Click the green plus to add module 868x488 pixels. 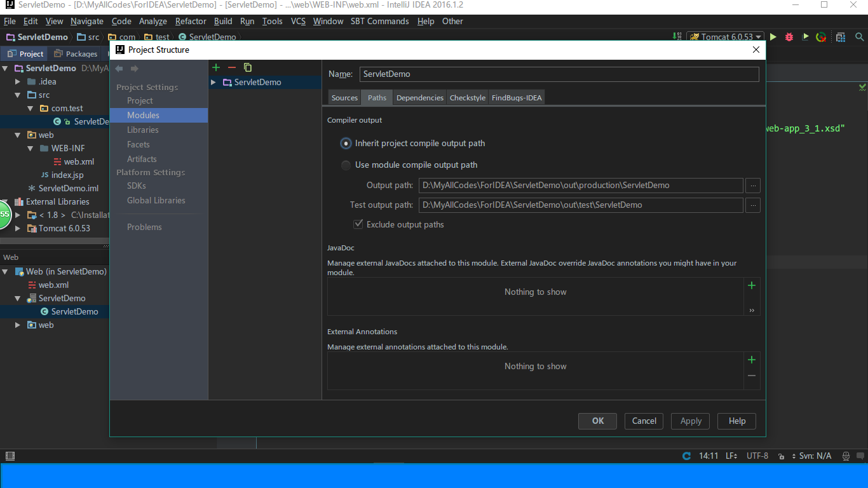click(x=216, y=67)
